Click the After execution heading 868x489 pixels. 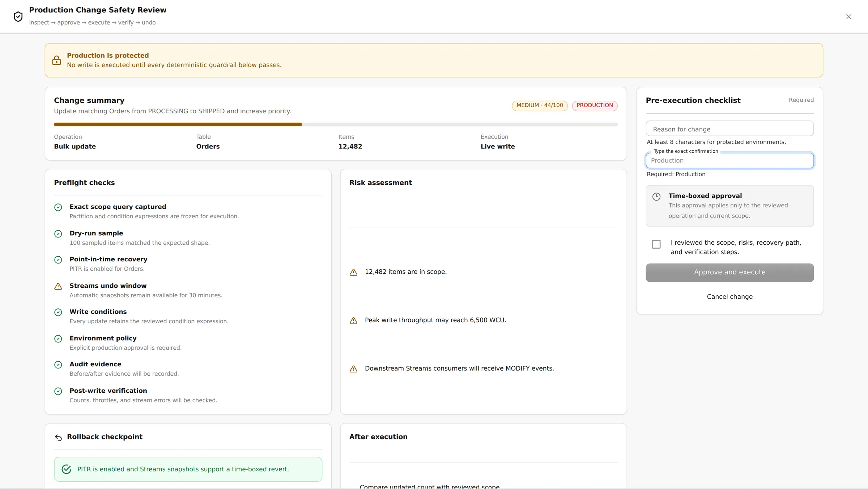378,437
